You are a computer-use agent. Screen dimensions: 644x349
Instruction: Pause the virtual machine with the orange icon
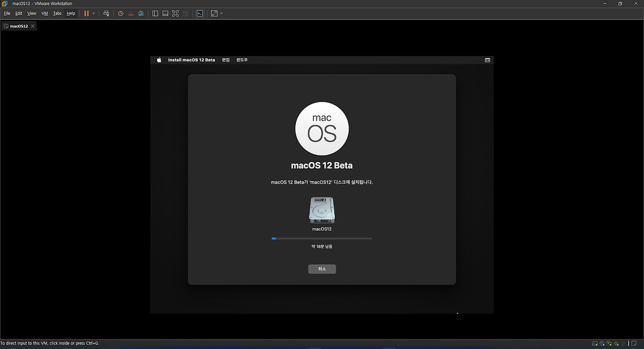click(87, 13)
